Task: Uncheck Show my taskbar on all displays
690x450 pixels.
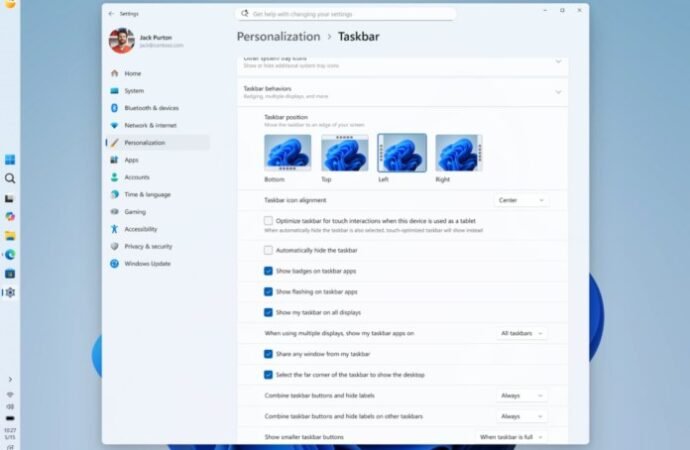Action: (x=268, y=312)
